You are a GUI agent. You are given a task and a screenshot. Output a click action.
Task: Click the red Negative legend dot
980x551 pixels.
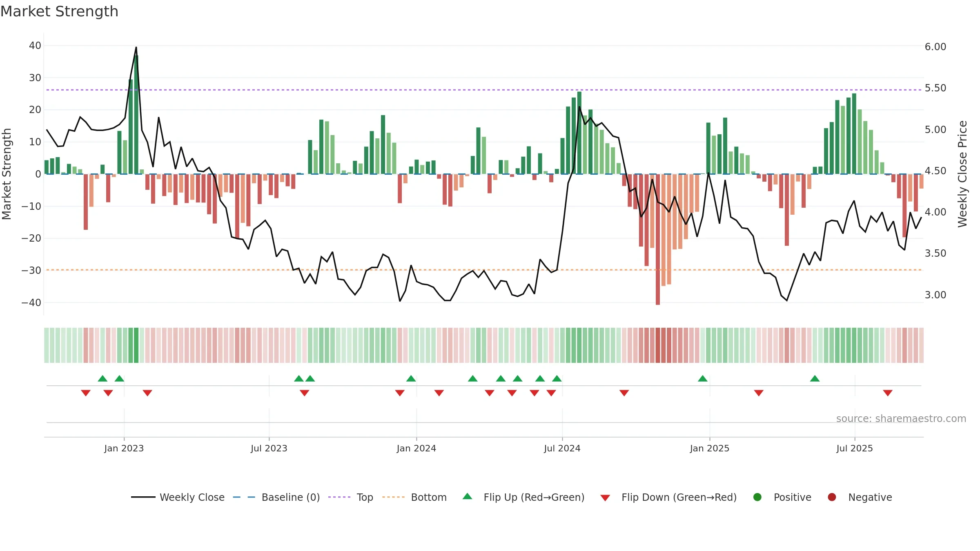(x=832, y=497)
